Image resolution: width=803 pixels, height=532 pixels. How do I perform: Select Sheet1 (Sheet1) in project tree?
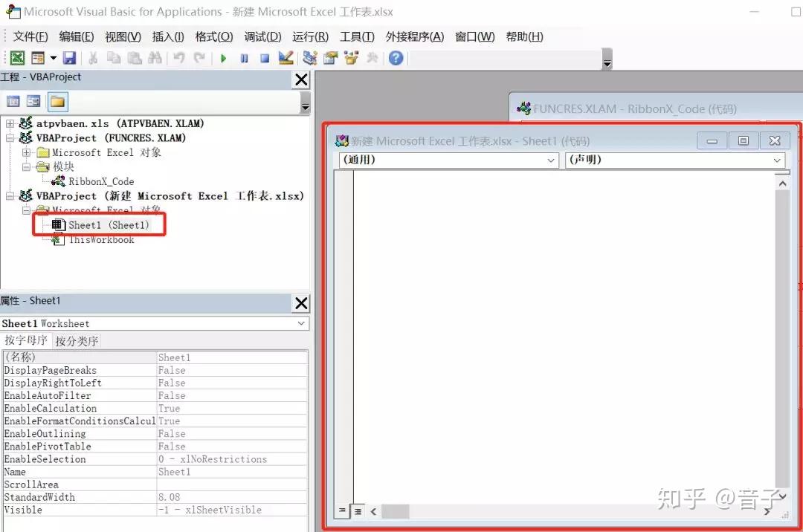(x=109, y=225)
